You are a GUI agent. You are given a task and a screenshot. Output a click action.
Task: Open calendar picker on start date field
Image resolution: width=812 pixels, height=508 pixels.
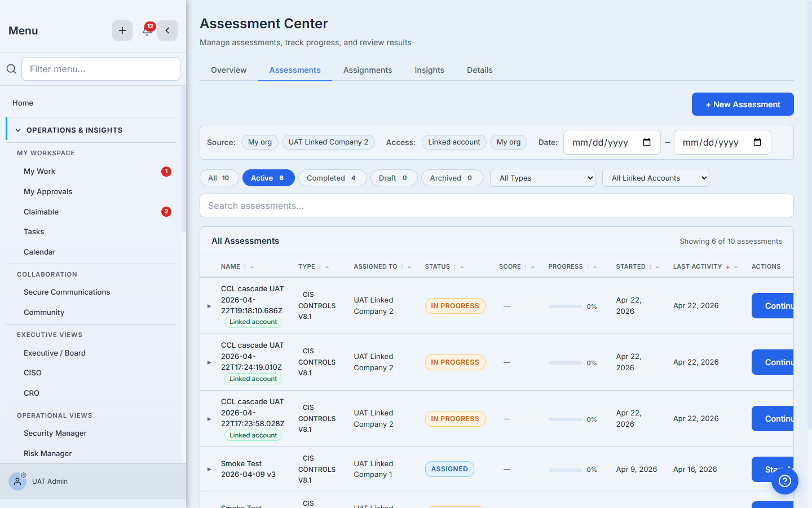[x=647, y=142]
